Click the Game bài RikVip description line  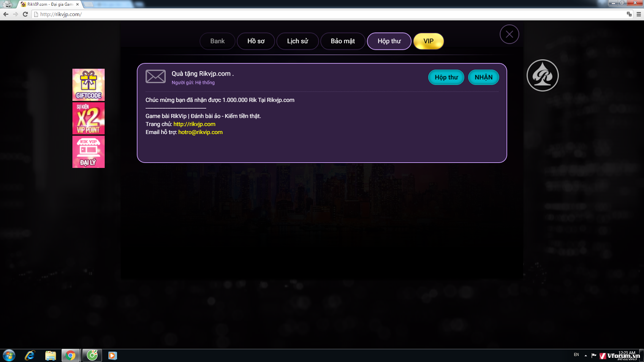click(x=203, y=116)
